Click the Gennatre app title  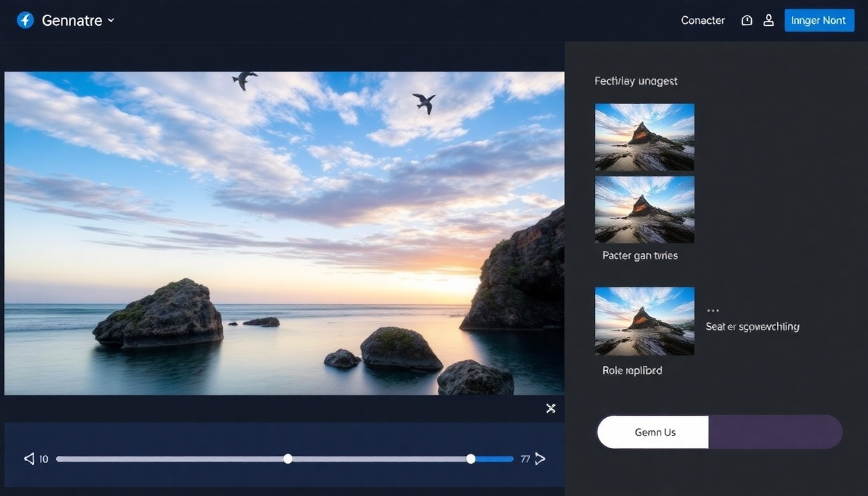coord(72,21)
